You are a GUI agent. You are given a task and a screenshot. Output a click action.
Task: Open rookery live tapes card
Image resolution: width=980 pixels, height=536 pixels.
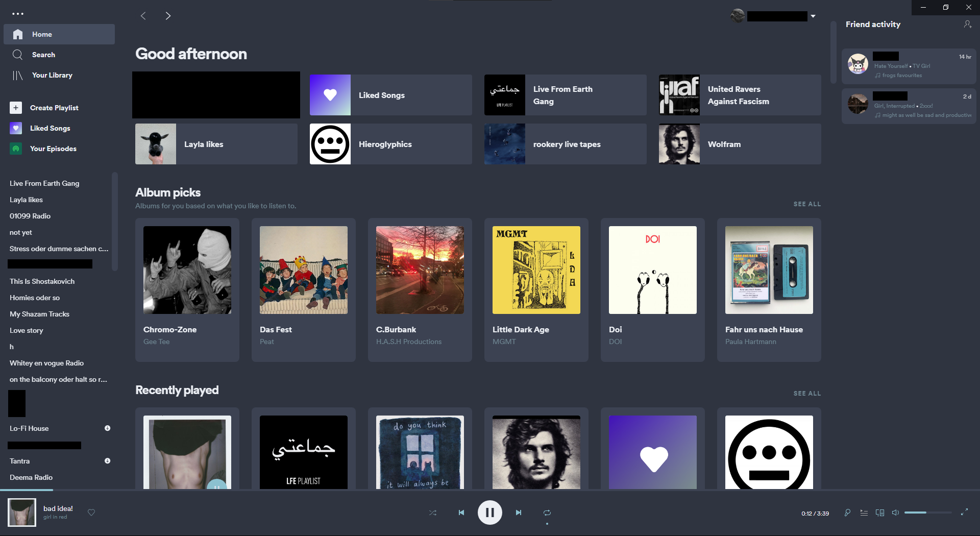(x=566, y=144)
